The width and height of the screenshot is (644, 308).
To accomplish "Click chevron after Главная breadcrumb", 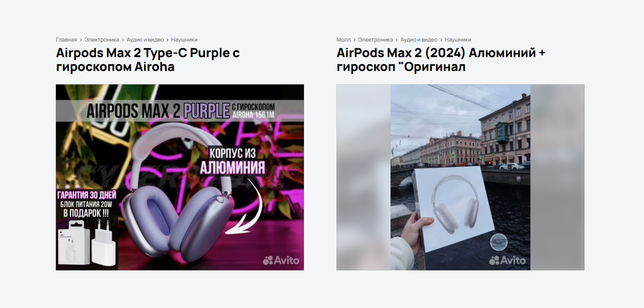I will 81,40.
